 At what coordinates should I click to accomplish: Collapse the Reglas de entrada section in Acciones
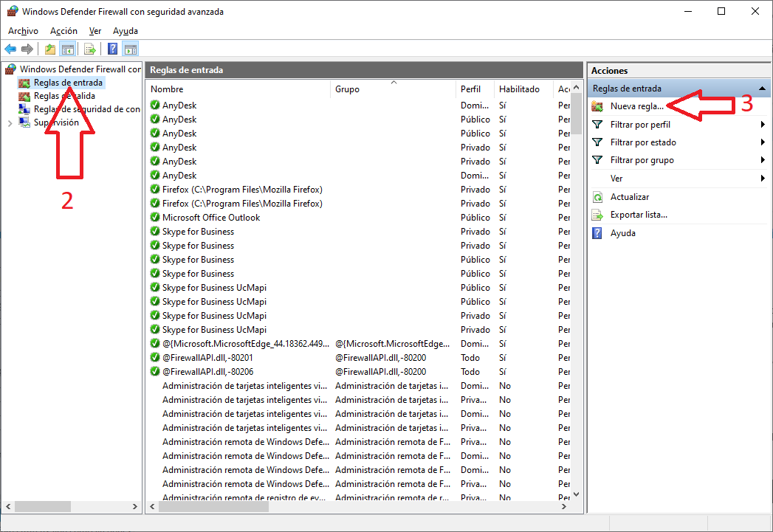[x=762, y=89]
